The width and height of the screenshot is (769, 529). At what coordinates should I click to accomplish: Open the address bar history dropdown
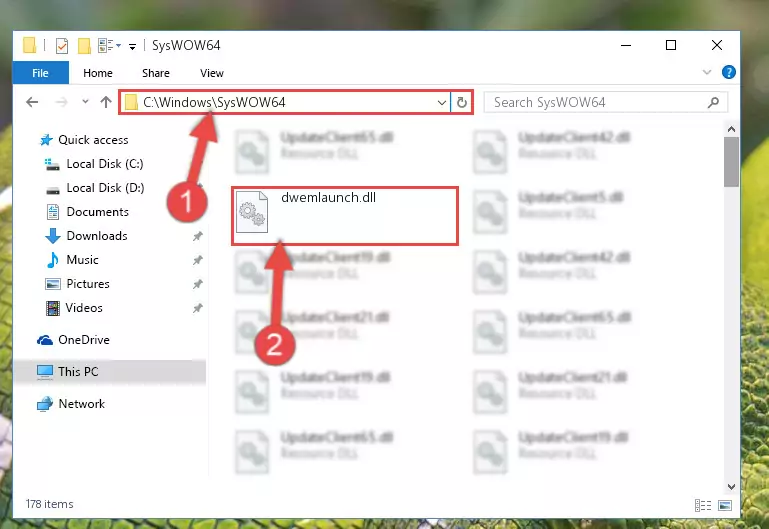coord(441,102)
